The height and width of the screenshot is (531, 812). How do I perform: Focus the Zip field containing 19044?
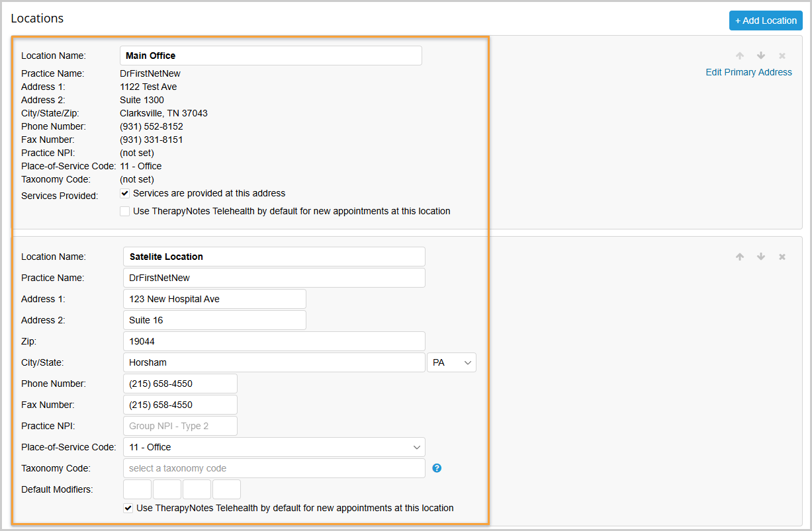point(274,341)
